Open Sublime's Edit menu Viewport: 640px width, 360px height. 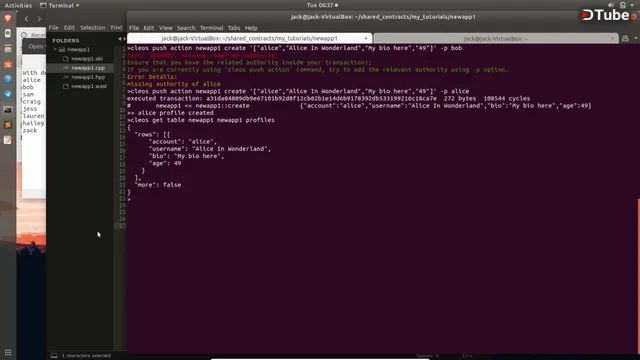(x=69, y=28)
